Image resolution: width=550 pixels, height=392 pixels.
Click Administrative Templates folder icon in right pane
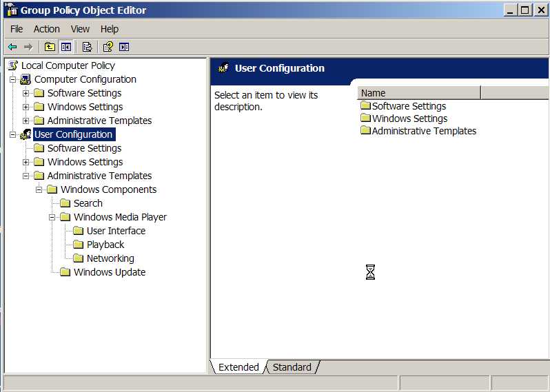[365, 130]
